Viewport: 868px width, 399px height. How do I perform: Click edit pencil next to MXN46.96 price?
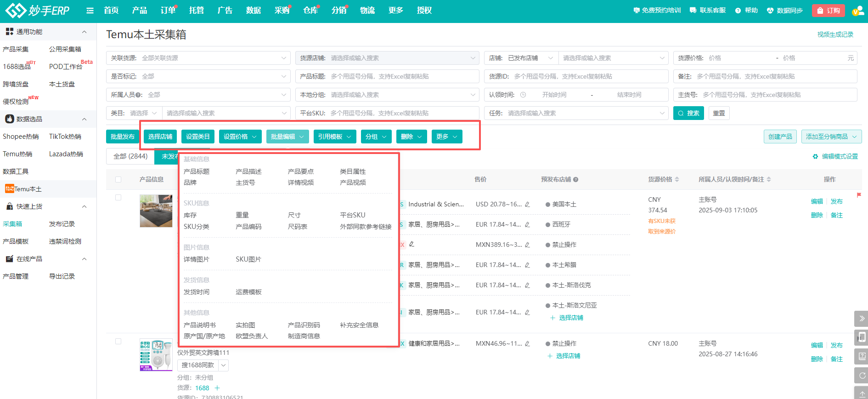pyautogui.click(x=527, y=344)
